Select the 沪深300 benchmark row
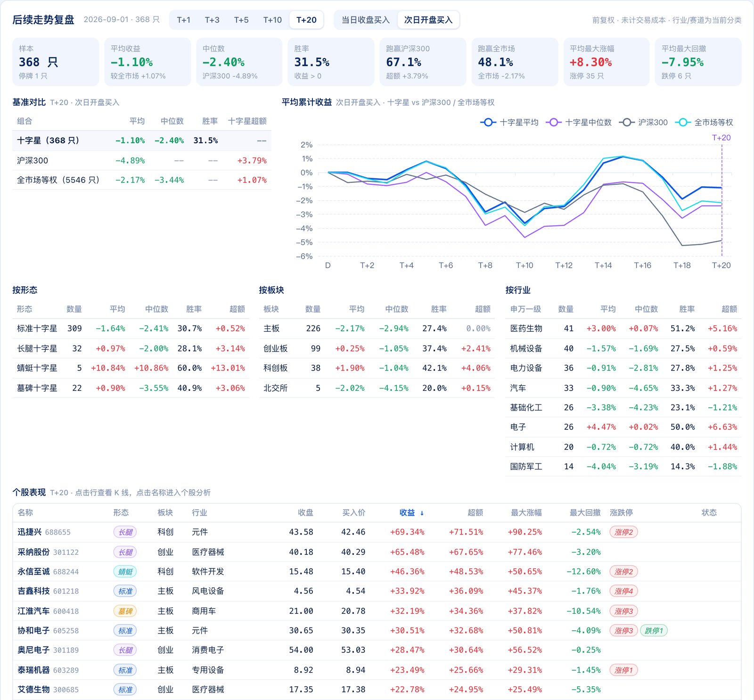This screenshot has height=700, width=754. [x=142, y=161]
